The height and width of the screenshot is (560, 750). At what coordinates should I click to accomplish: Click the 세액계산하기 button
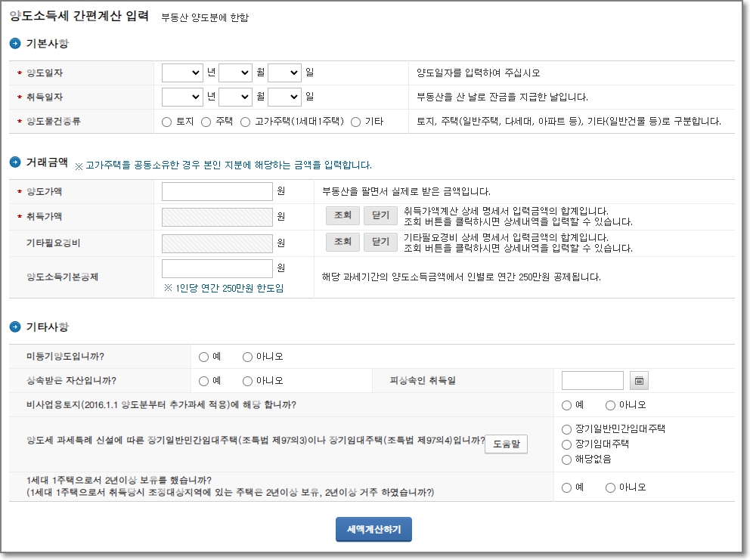tap(373, 530)
